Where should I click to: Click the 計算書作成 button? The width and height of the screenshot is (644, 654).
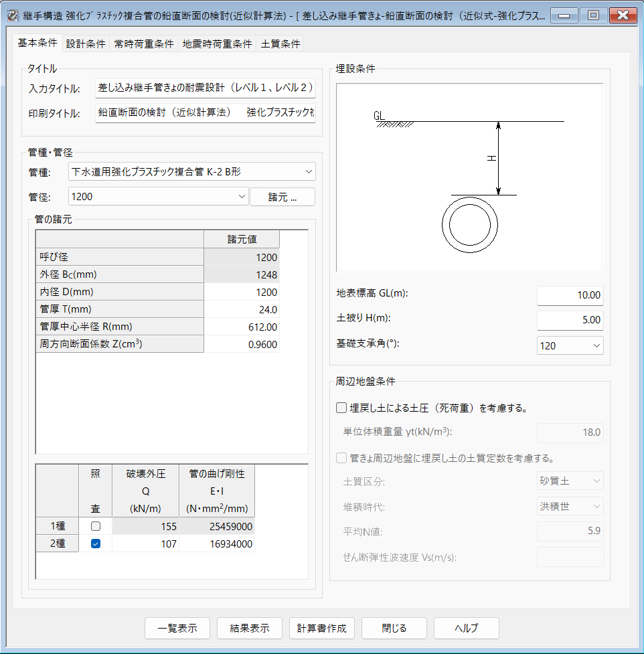point(322,629)
